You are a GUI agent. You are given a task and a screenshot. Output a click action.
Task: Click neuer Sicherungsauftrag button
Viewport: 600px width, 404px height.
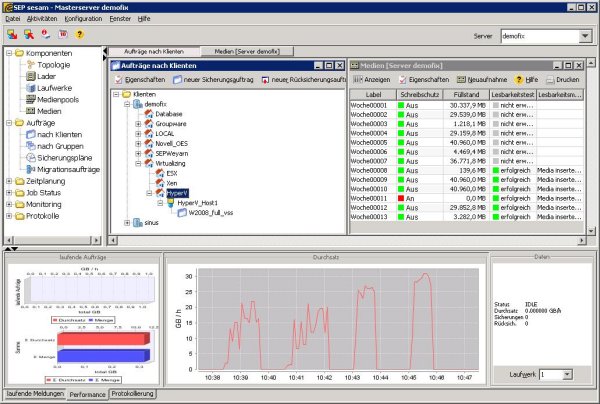[x=213, y=80]
